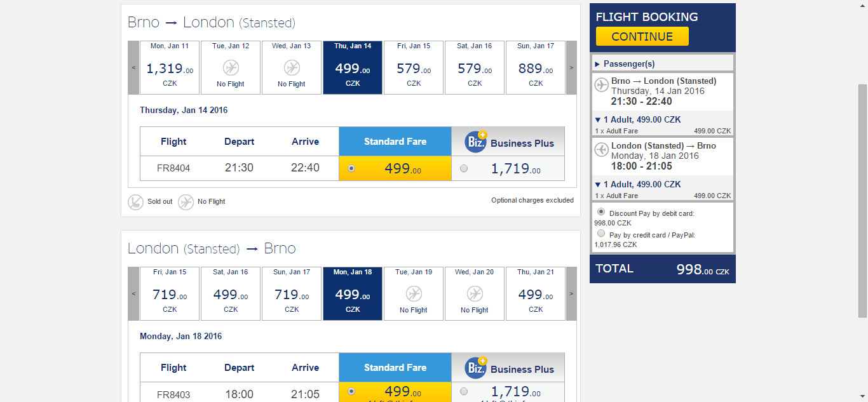Select the Sat, Jan 16 return 499 CZK date
The width and height of the screenshot is (868, 402).
231,293
